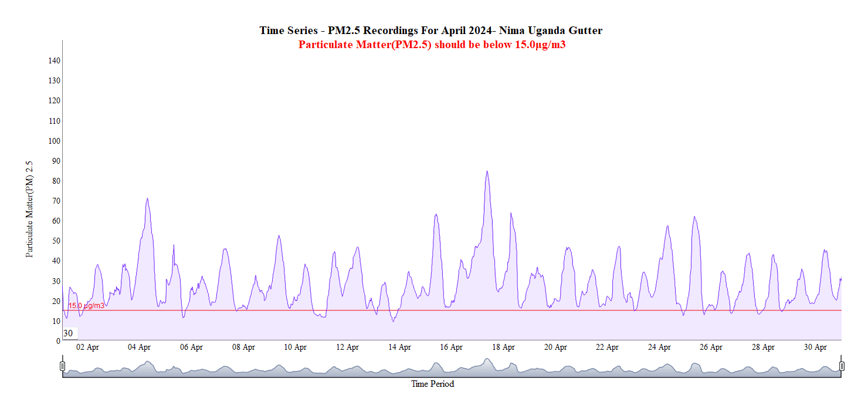Click the lowest dip near 14 Apr

coord(394,321)
